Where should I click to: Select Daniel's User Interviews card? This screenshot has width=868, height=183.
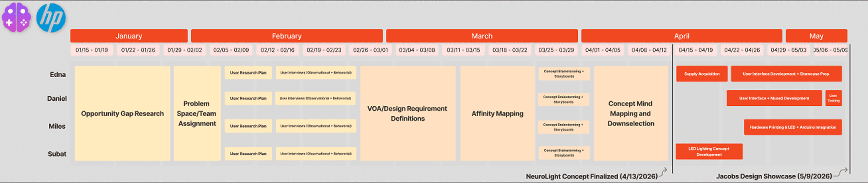click(x=315, y=98)
